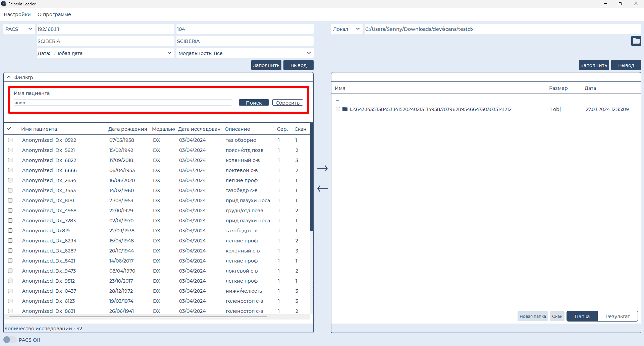The width and height of the screenshot is (644, 346).
Task: Click the port 104 field
Action: (x=245, y=29)
